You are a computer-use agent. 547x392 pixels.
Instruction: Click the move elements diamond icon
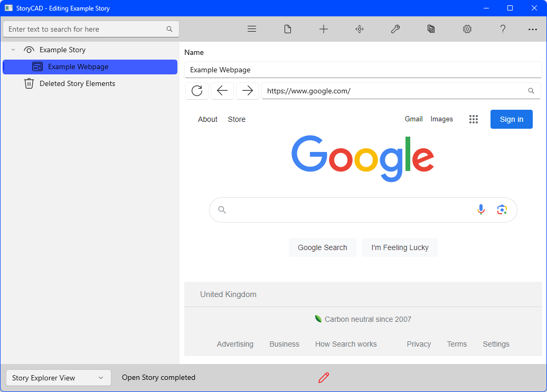pos(360,29)
